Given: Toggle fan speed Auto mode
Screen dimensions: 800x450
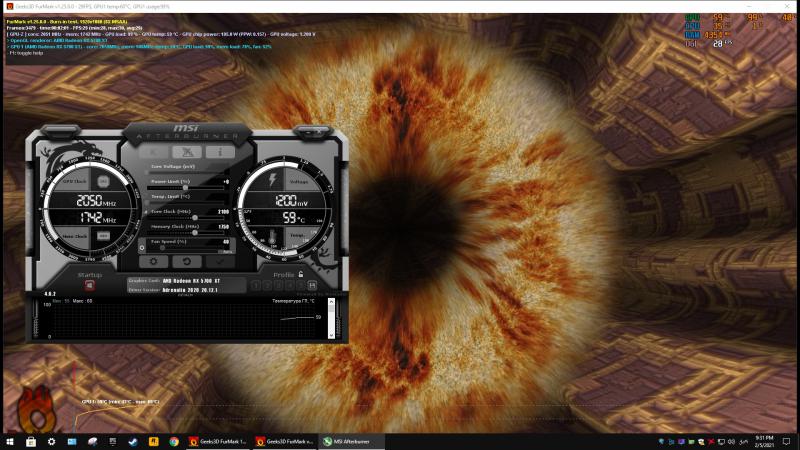Looking at the screenshot, I should [226, 250].
